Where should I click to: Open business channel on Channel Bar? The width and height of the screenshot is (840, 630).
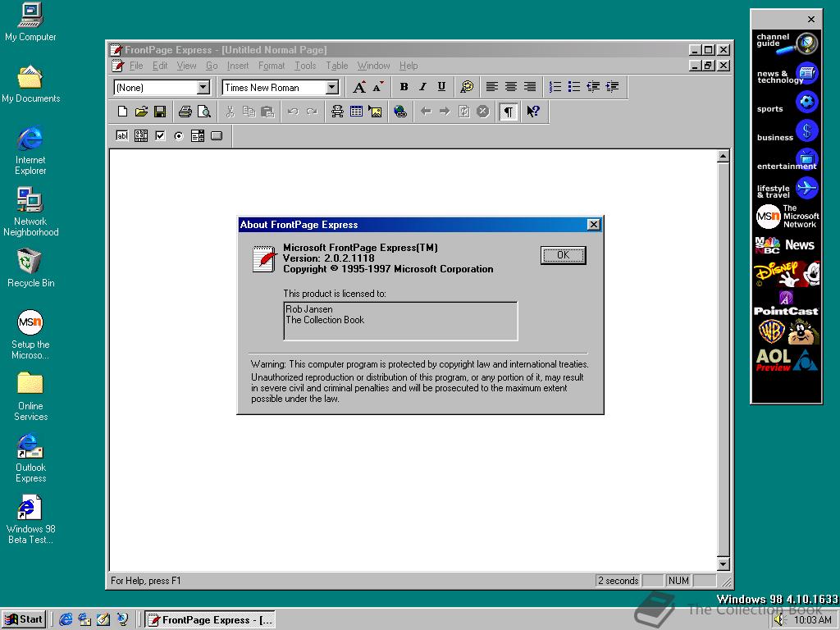pos(787,132)
